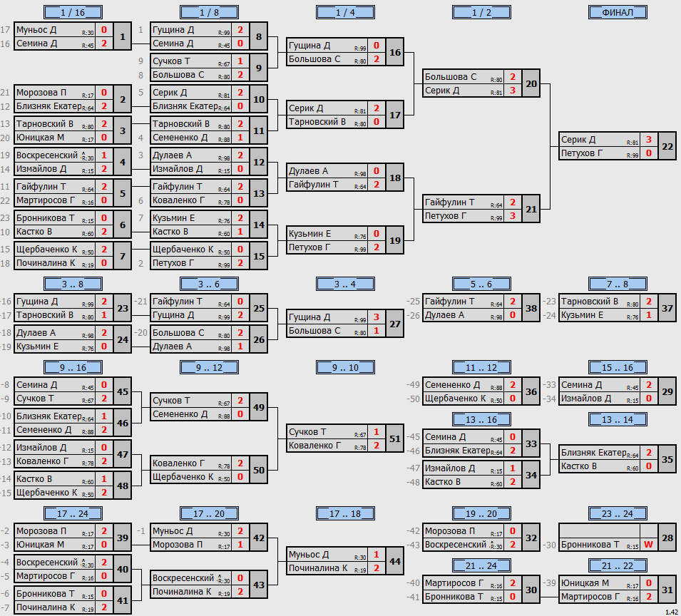
Task: Click the '9 .. 12' section header
Action: point(209,367)
